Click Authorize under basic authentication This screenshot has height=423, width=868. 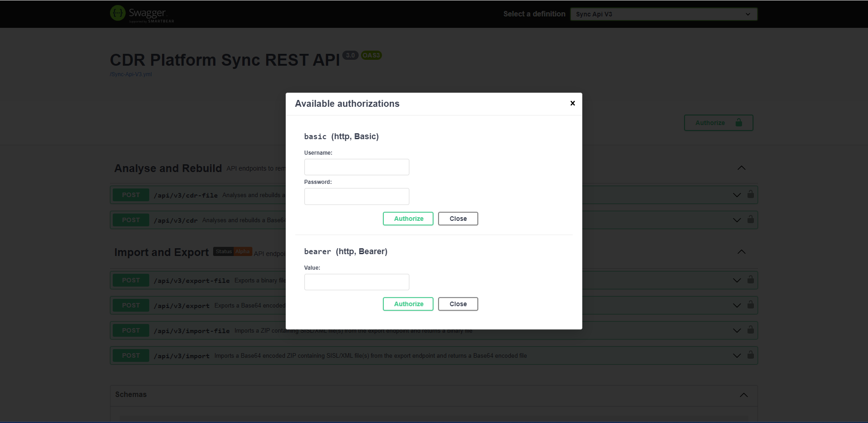point(408,219)
